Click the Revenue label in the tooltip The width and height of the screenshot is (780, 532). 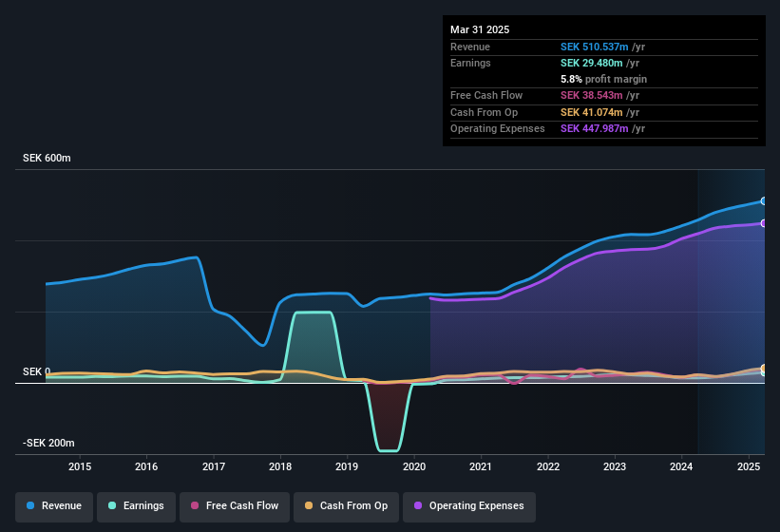470,47
